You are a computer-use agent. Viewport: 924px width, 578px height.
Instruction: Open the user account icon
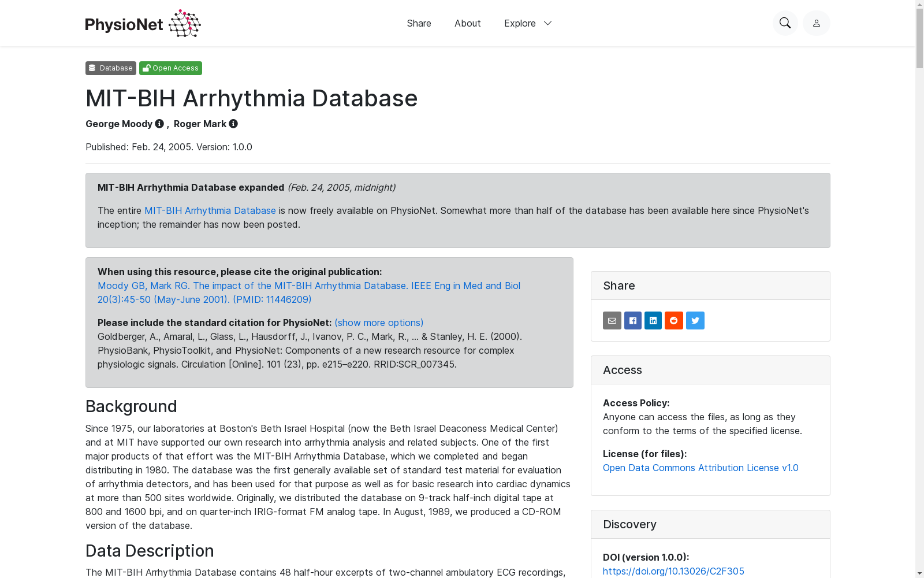tap(816, 23)
